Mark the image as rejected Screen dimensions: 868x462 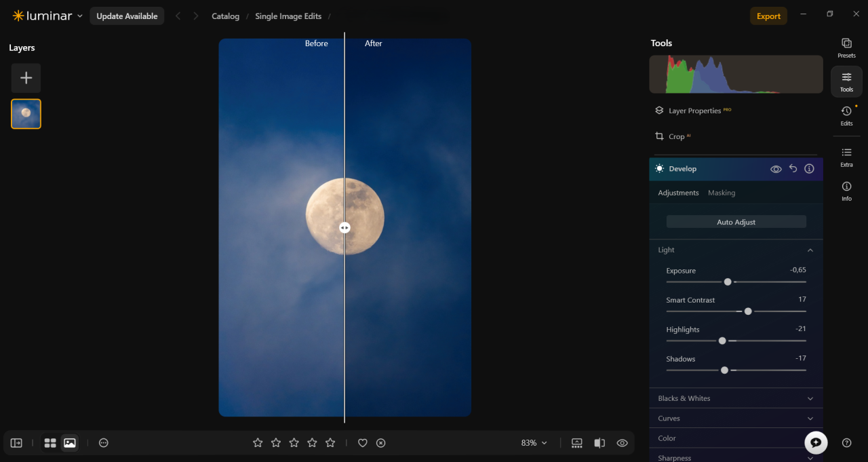[381, 443]
